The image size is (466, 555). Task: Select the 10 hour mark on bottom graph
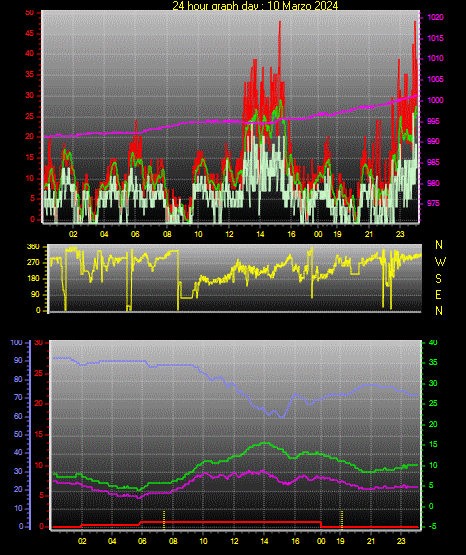tap(203, 541)
